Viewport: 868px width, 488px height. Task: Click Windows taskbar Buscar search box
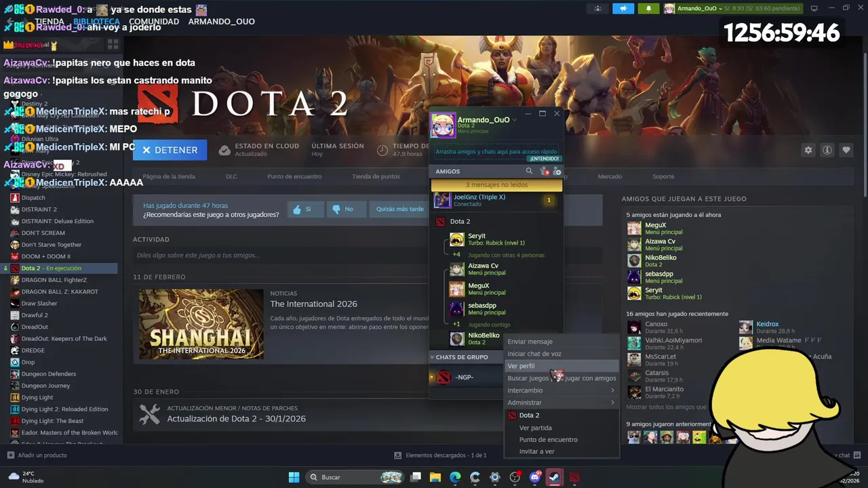pos(356,477)
